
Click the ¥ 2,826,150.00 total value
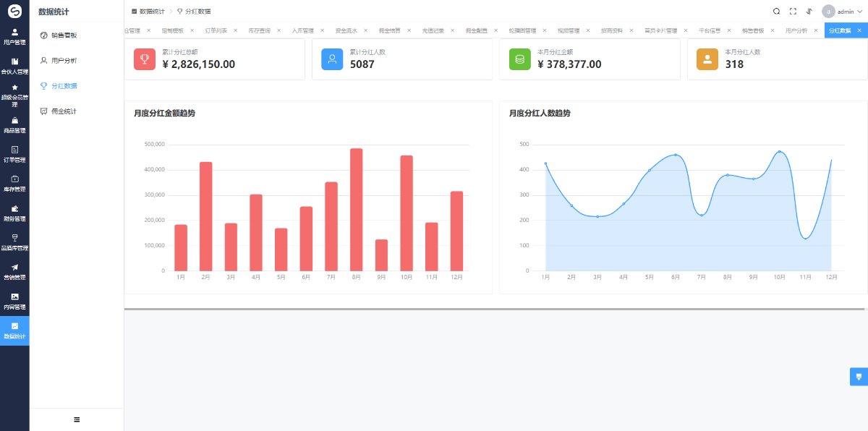click(x=199, y=64)
